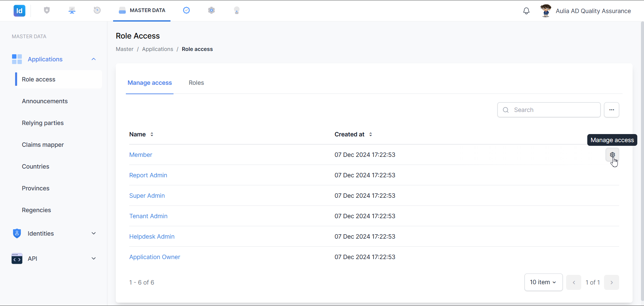This screenshot has height=306, width=644.
Task: Open the verified badge checkmark section
Action: click(186, 10)
